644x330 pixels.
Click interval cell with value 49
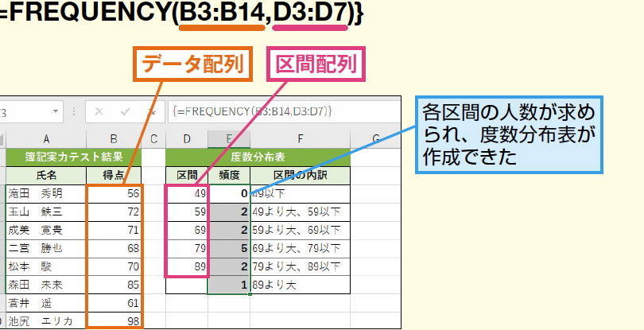click(187, 193)
